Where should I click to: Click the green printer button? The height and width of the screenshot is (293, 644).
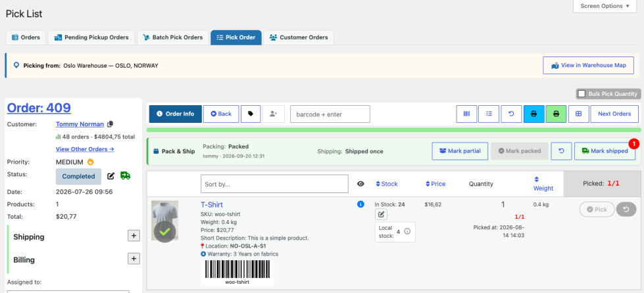click(556, 114)
